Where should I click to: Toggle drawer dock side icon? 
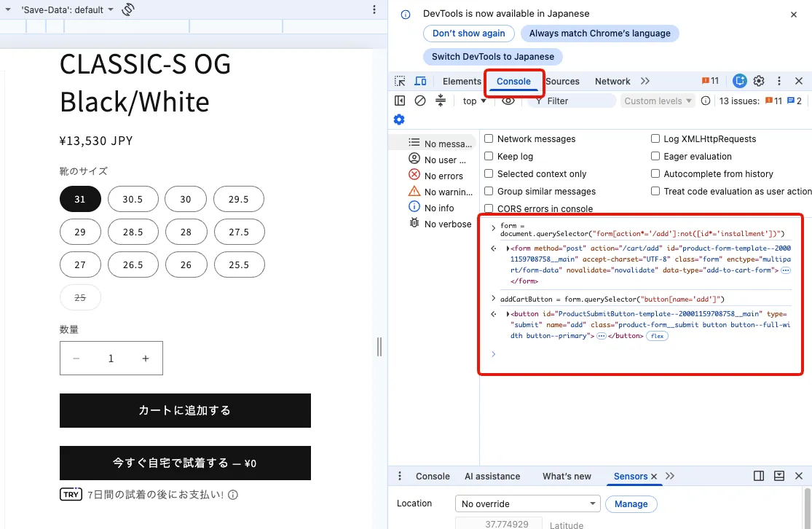click(759, 476)
